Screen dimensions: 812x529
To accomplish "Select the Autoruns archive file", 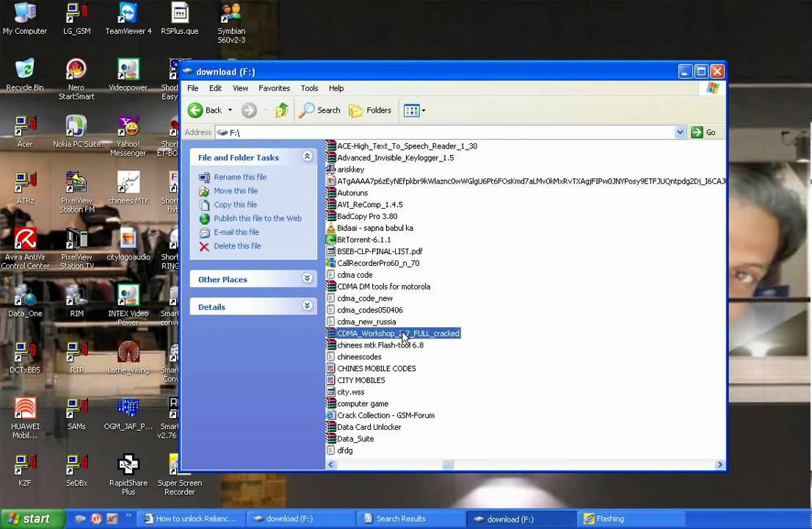I will (347, 192).
